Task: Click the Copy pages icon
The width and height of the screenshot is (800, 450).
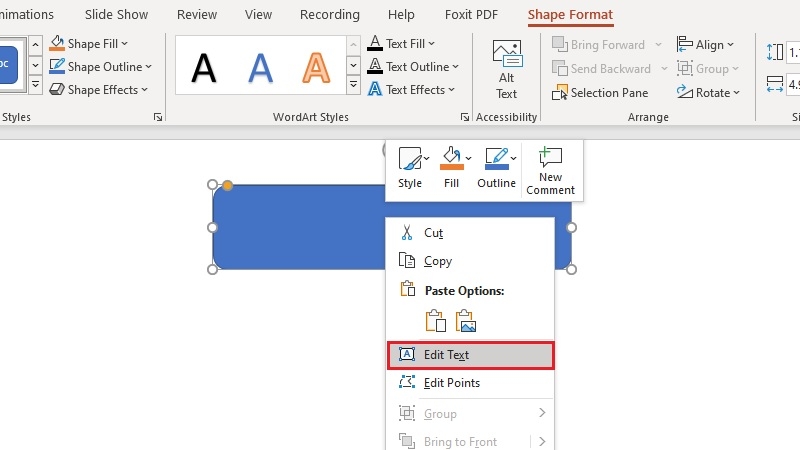Action: [x=407, y=261]
